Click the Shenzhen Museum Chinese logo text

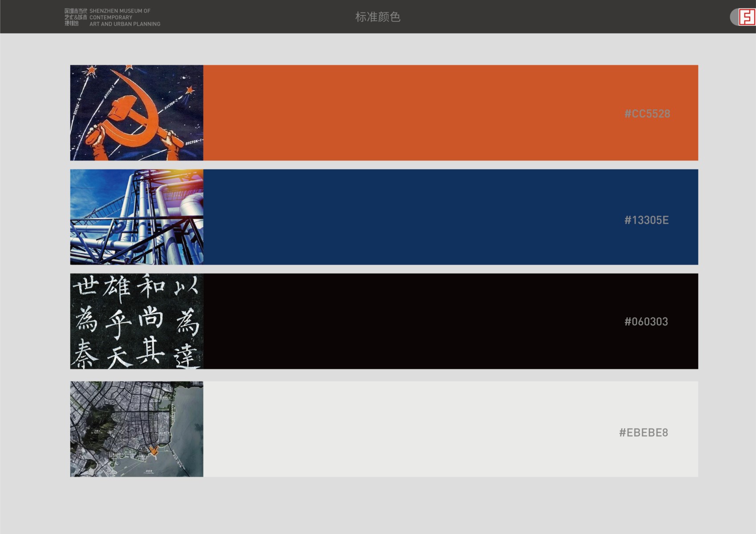tap(76, 17)
